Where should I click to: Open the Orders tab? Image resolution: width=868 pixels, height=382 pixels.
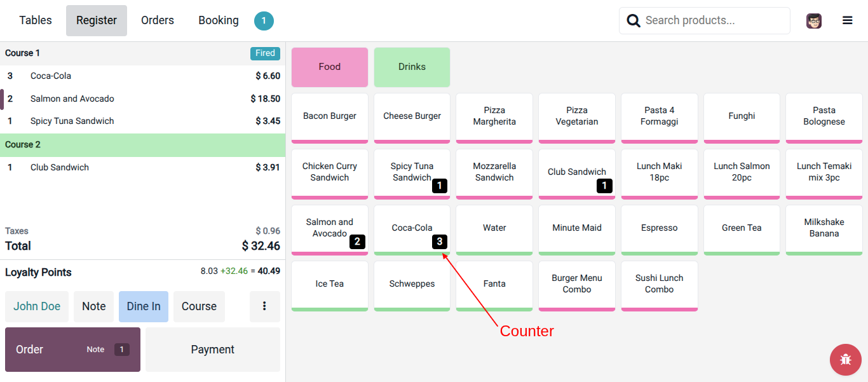(x=158, y=20)
